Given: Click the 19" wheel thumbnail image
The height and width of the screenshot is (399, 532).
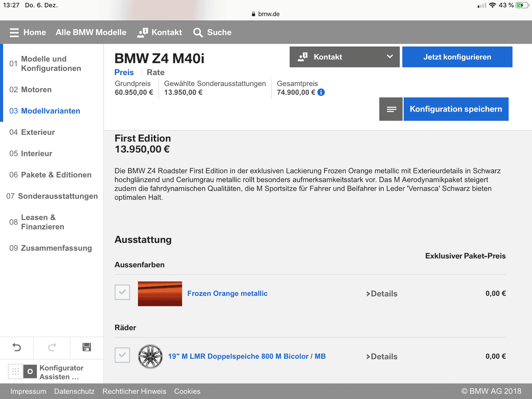Looking at the screenshot, I should pos(150,356).
